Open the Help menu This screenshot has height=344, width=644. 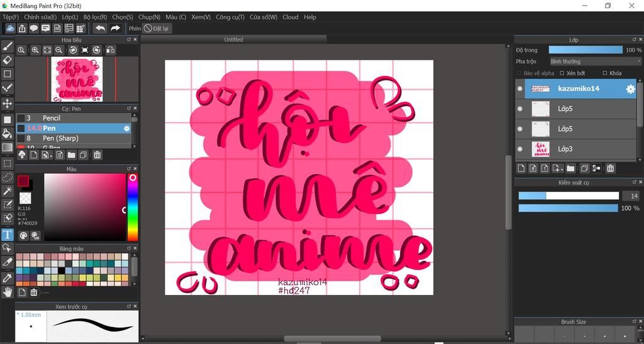(310, 17)
